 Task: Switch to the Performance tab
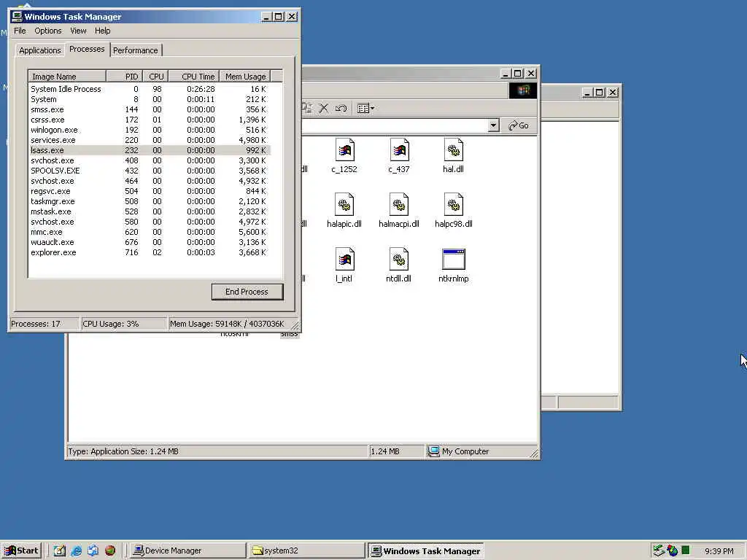[x=135, y=50]
